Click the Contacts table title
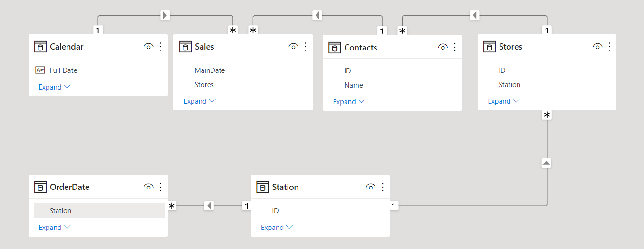This screenshot has height=249, width=644. (x=361, y=48)
